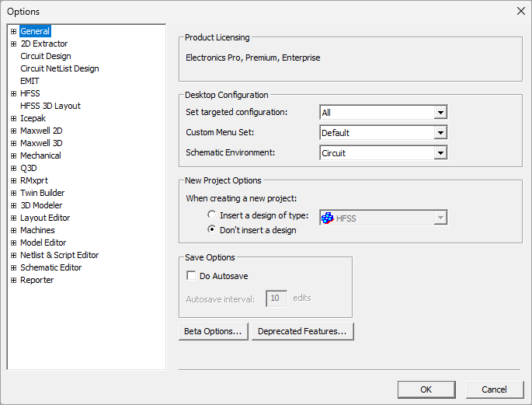The image size is (532, 405).
Task: Select Layout Editor category
Action: (x=45, y=218)
